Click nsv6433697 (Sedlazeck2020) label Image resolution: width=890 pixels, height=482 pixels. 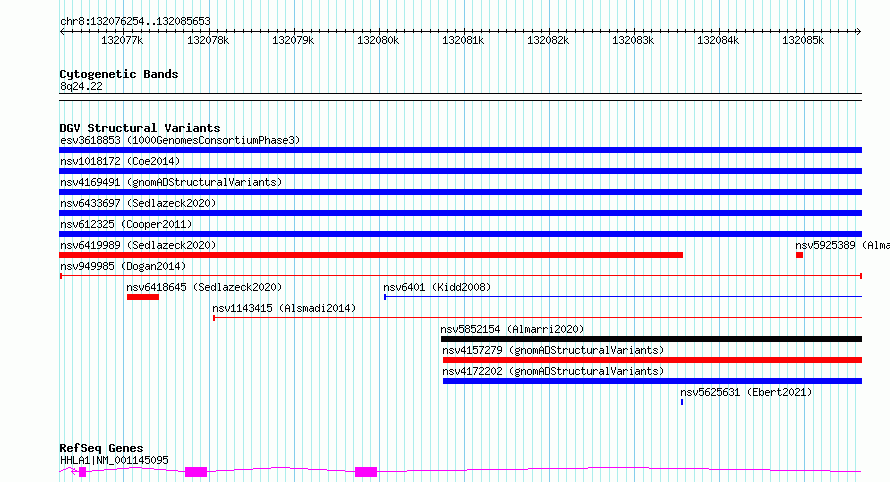coord(138,203)
